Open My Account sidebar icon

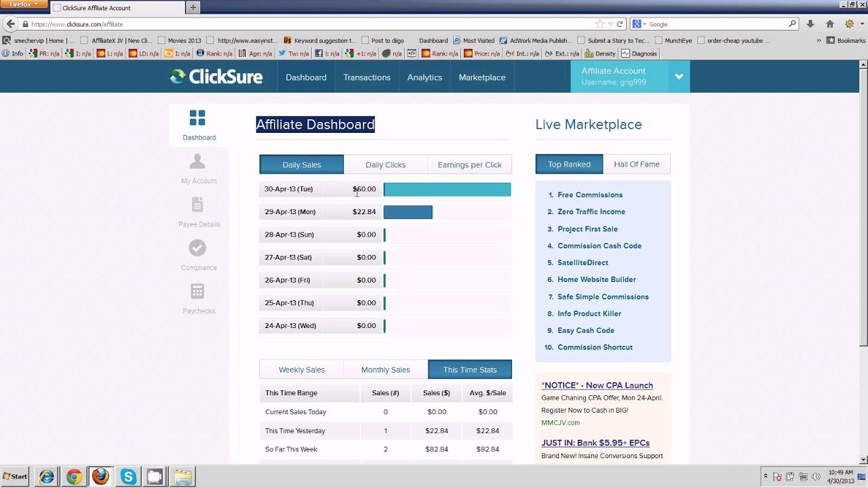point(197,161)
